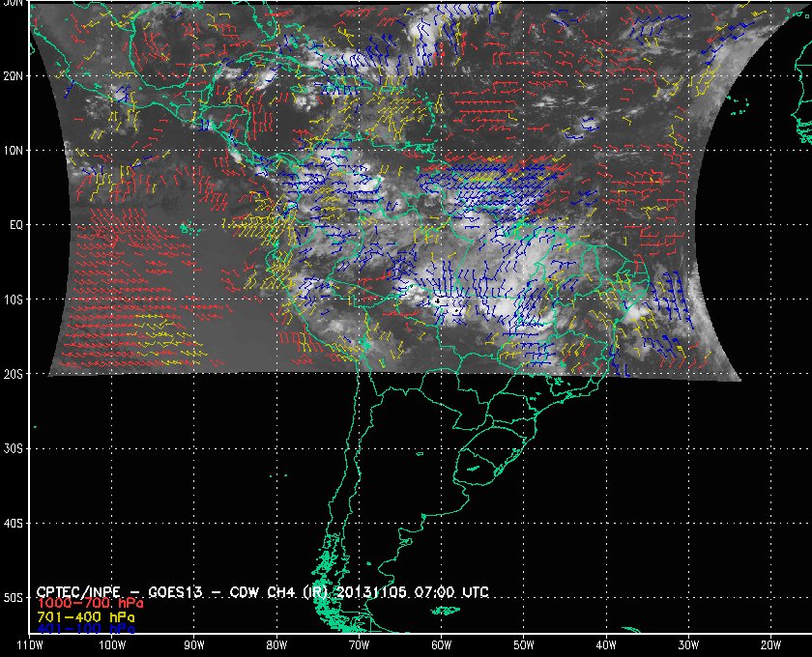812x657 pixels.
Task: Click the 50S latitude label
Action: point(14,598)
